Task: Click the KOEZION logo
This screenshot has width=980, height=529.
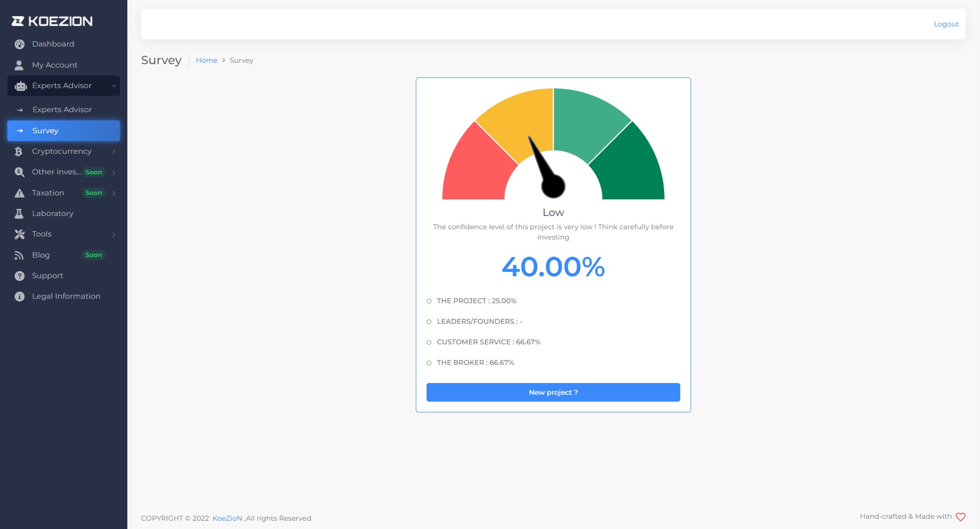Action: point(52,21)
